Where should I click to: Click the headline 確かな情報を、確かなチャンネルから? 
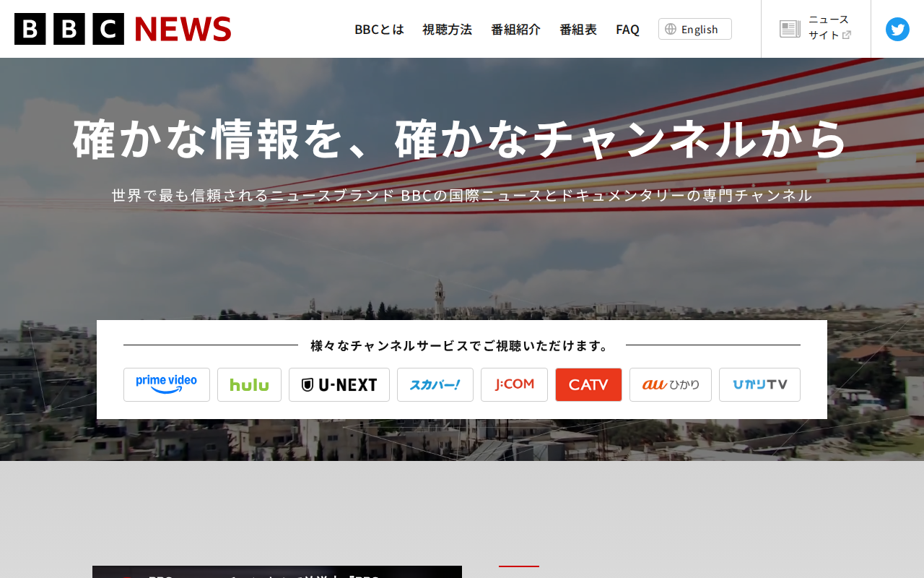[x=461, y=138]
